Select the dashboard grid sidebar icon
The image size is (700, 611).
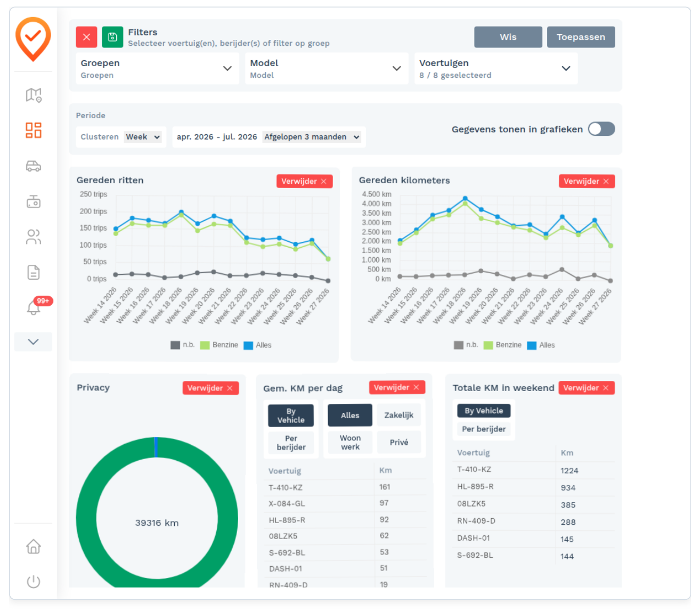[x=34, y=130]
